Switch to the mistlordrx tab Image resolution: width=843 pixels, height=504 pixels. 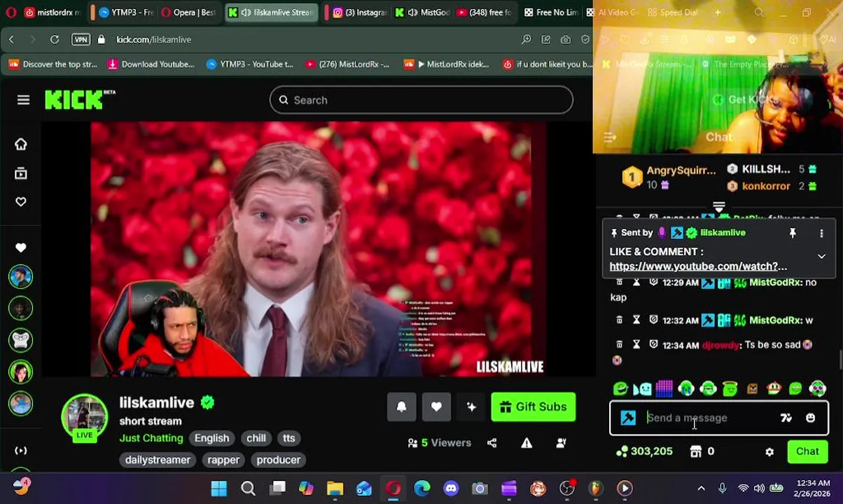click(x=53, y=13)
